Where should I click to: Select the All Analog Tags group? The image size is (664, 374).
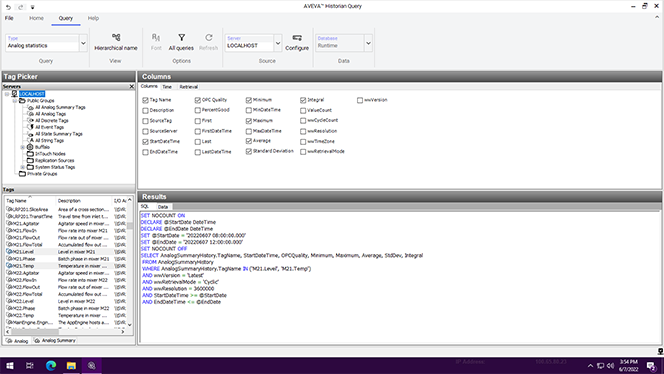coord(50,114)
